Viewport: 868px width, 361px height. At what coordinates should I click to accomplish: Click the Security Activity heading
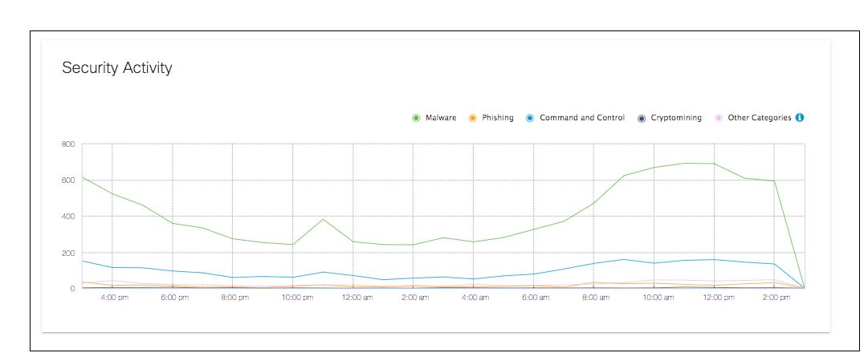tap(116, 68)
